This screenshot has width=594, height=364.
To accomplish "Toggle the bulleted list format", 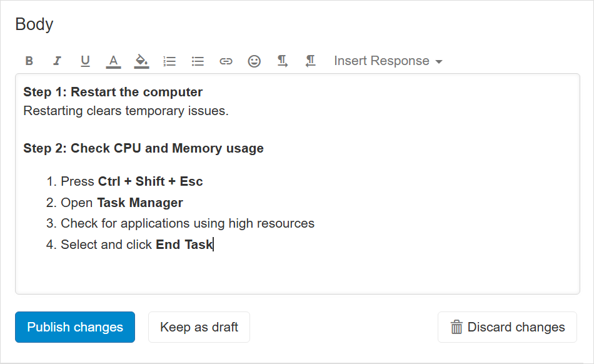I will coord(198,61).
